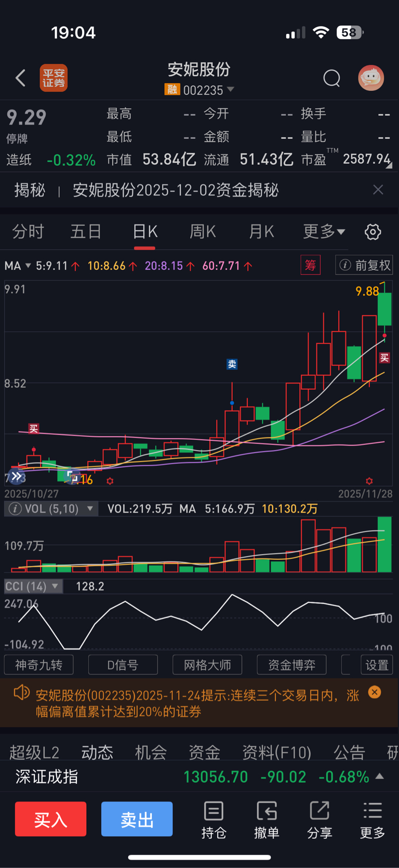Open the VOL info icon
The height and width of the screenshot is (868, 399).
point(15,509)
